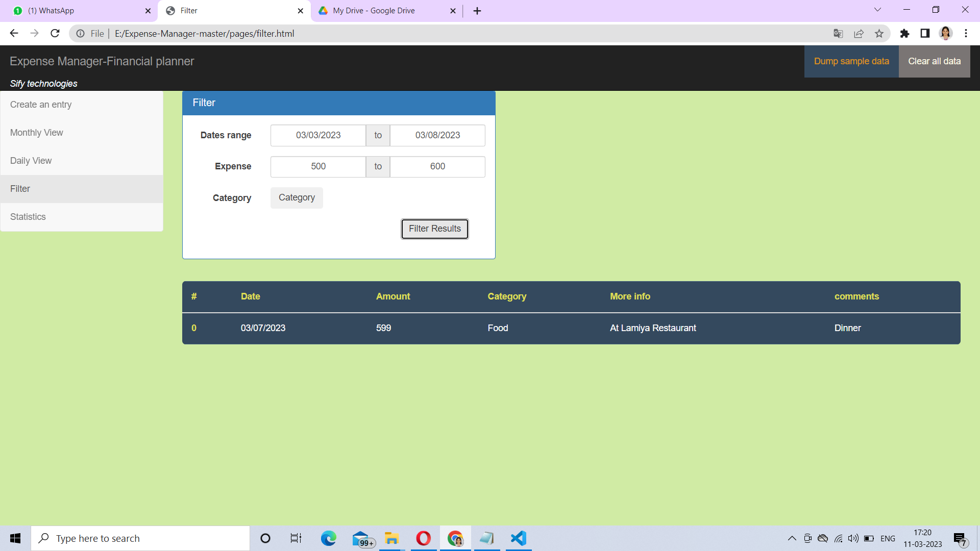Bookmark this page using the star icon
This screenshot has width=980, height=551.
coord(879,33)
